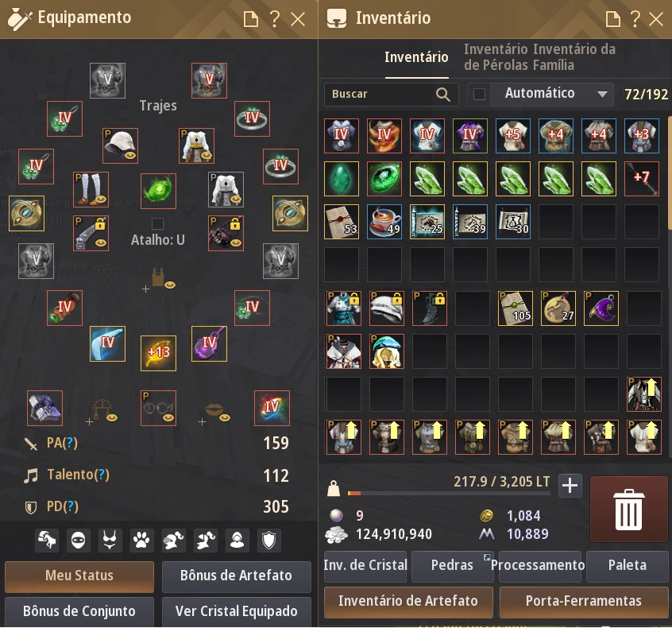The height and width of the screenshot is (628, 672).
Task: Open the Inventário da Família tab
Action: pyautogui.click(x=574, y=57)
